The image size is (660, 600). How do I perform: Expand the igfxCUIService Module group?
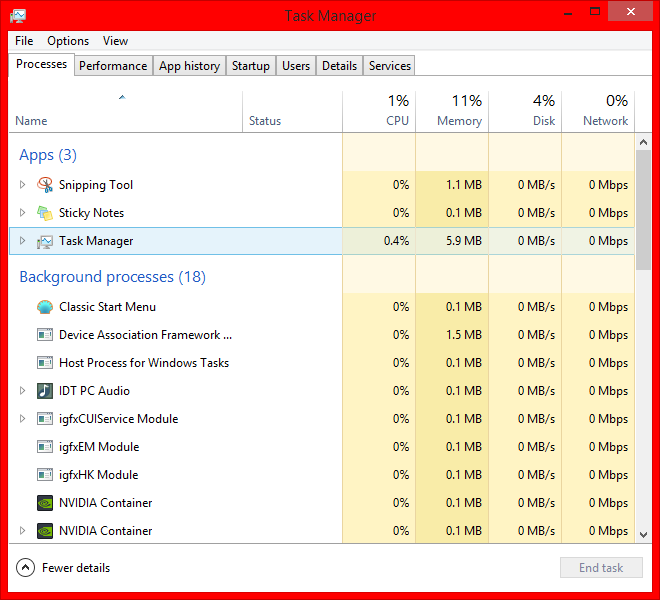(22, 419)
